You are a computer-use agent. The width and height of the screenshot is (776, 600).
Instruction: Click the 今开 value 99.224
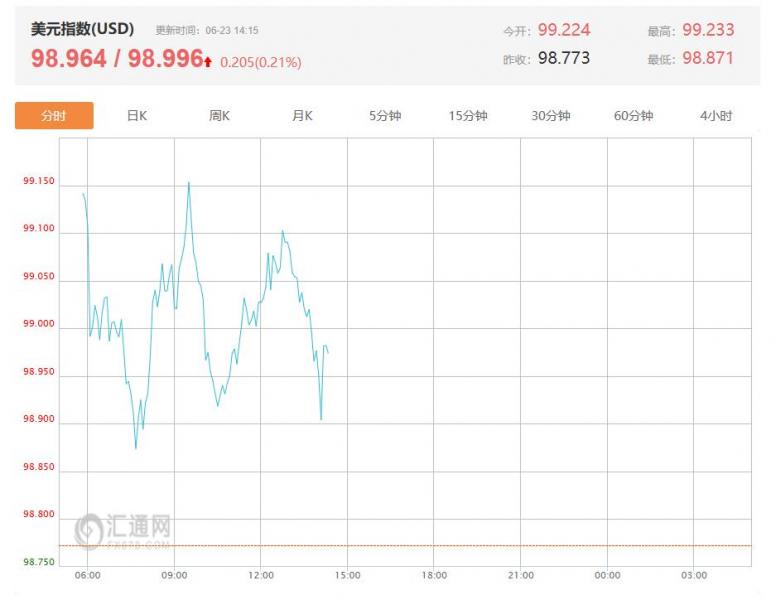564,30
